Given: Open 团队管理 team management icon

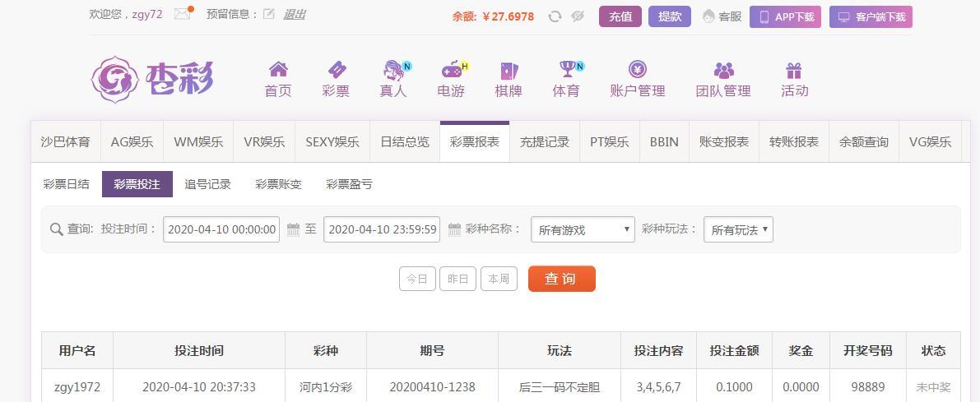Looking at the screenshot, I should click(723, 70).
